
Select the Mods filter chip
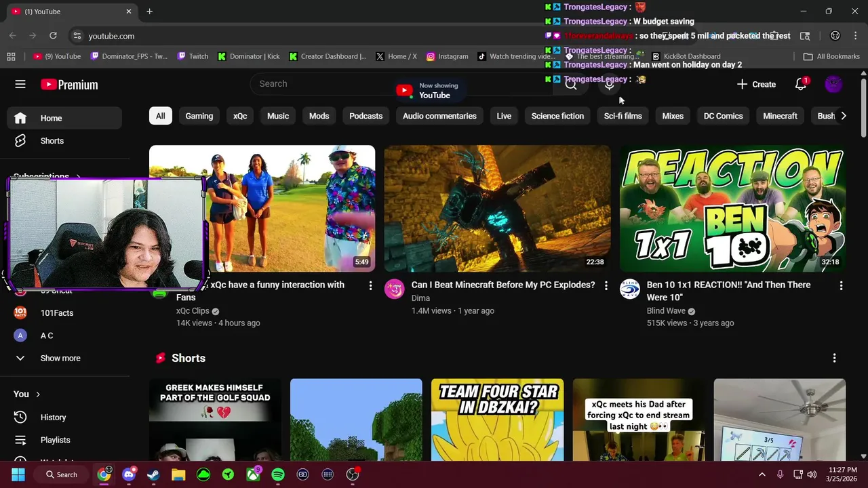[319, 116]
